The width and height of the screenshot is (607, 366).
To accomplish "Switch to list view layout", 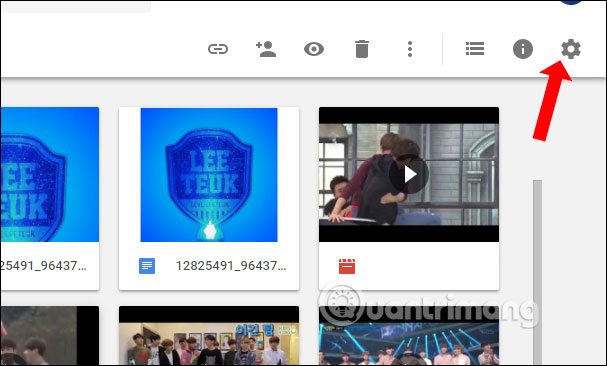I will pos(475,49).
